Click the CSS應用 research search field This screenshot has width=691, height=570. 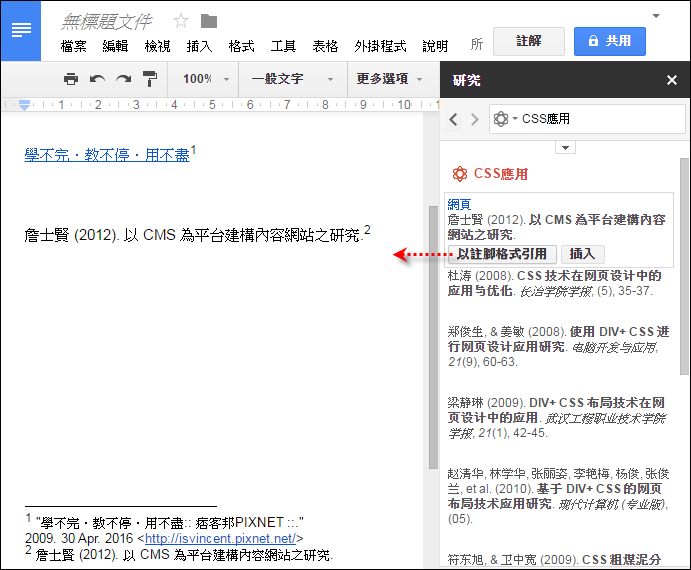point(587,119)
